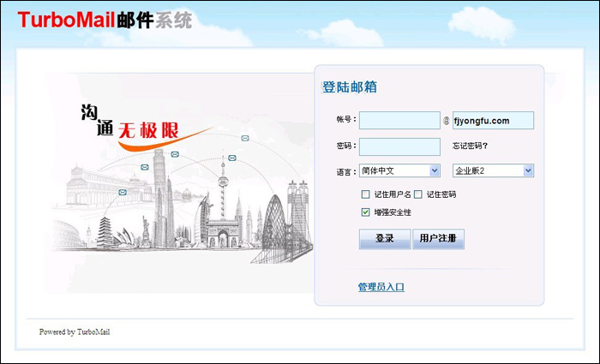This screenshot has height=364, width=600.
Task: Click the envelope icon right of the Leaning Tower top
Action: click(x=175, y=154)
